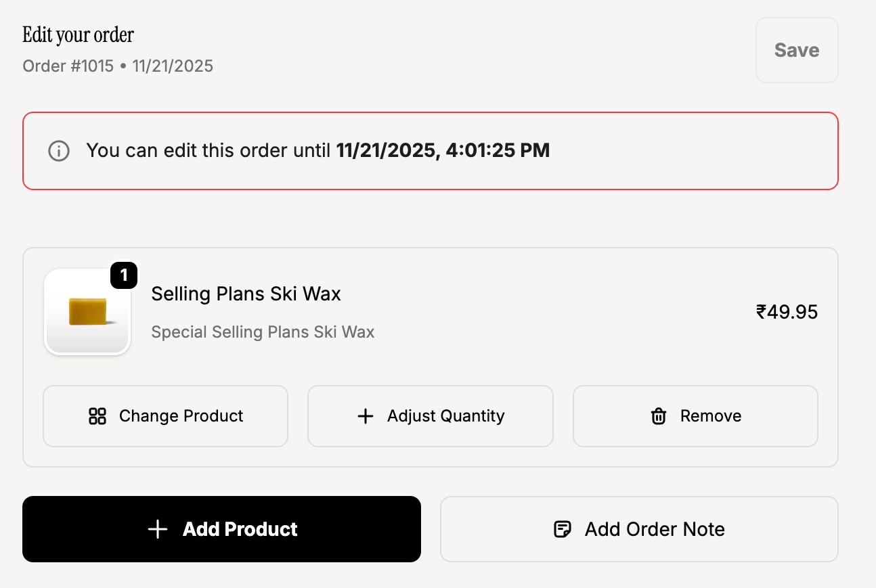This screenshot has height=588, width=876.
Task: Click the trash can icon beside Remove
Action: click(x=658, y=416)
